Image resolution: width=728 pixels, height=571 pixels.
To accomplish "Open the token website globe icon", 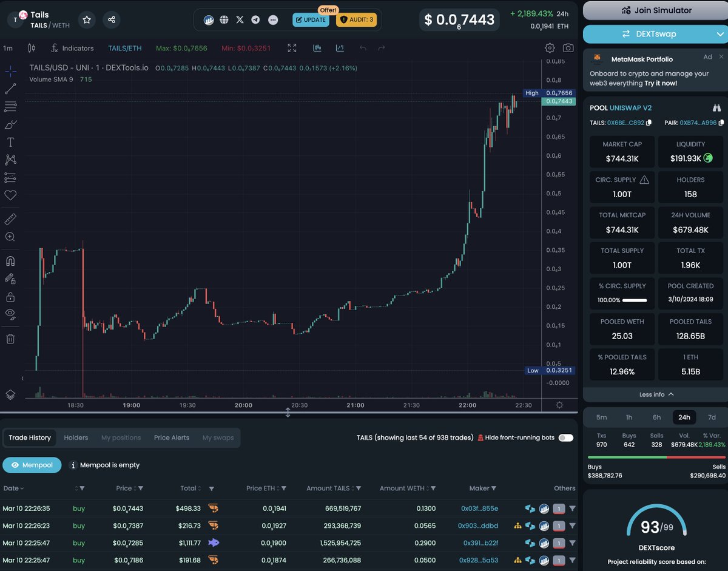I will 224,20.
